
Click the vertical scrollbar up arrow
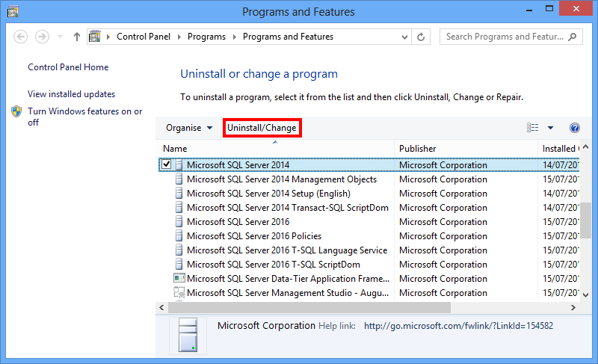click(586, 146)
